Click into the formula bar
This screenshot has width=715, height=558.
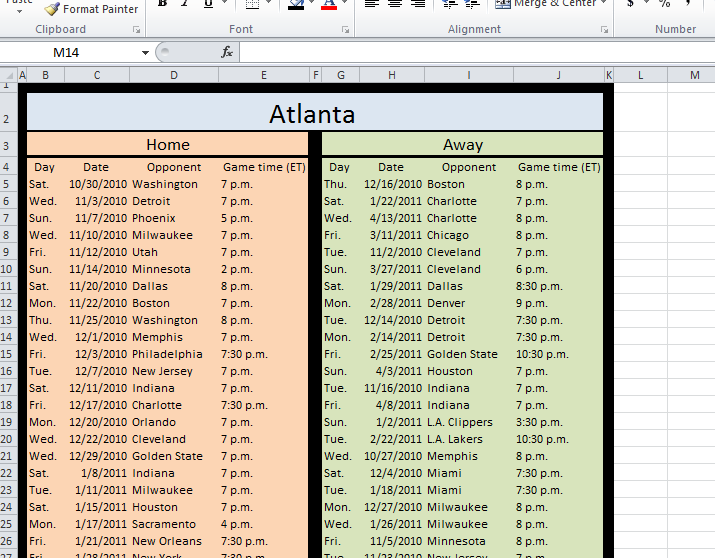click(x=477, y=52)
